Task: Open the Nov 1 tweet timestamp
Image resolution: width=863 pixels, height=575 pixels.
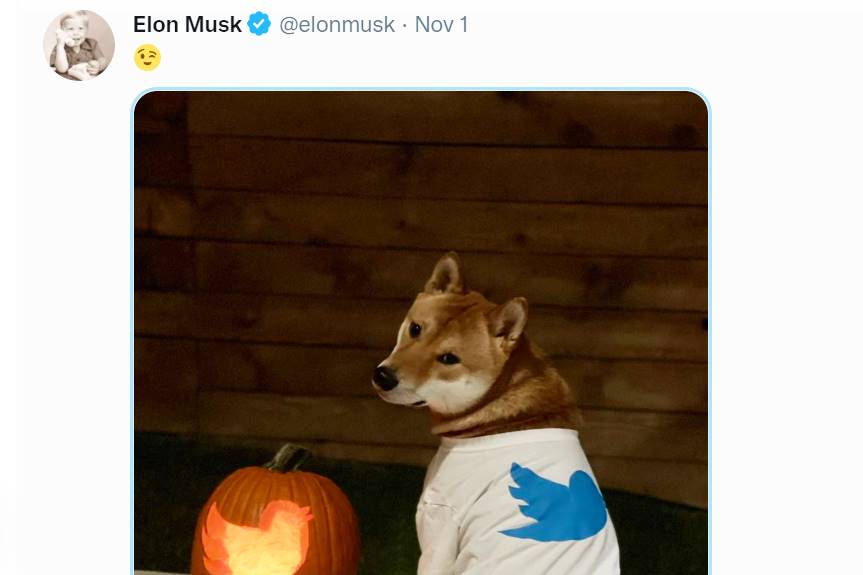Action: [x=441, y=24]
